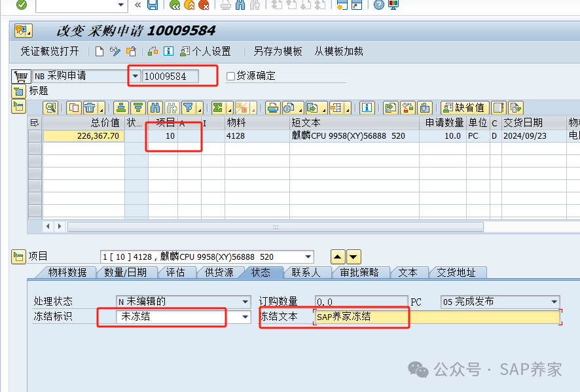Click the 缺省值 default values button
Screen dimensions: 580x392
[465, 108]
